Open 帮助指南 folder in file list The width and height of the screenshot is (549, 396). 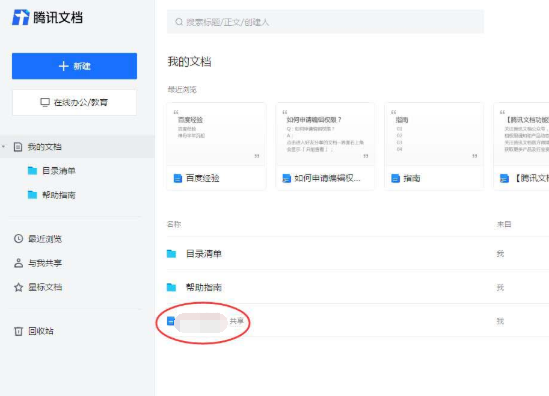(204, 287)
